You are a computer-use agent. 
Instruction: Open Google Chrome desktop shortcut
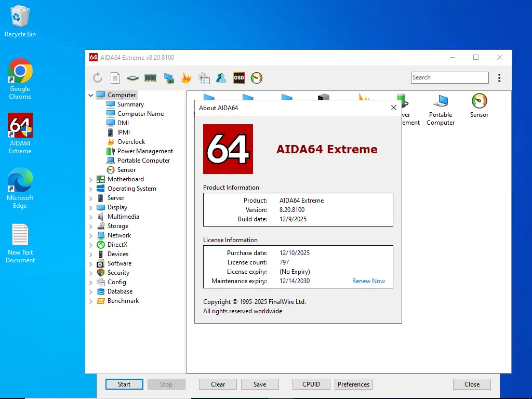pyautogui.click(x=20, y=79)
